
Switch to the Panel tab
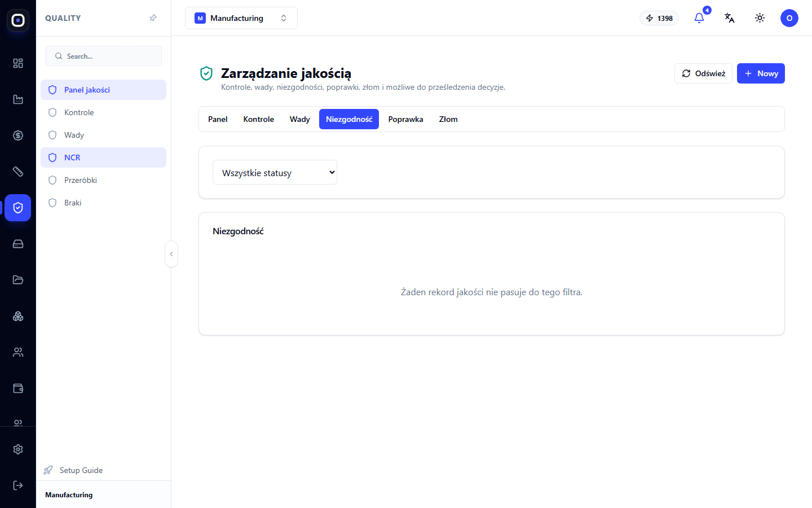(218, 119)
